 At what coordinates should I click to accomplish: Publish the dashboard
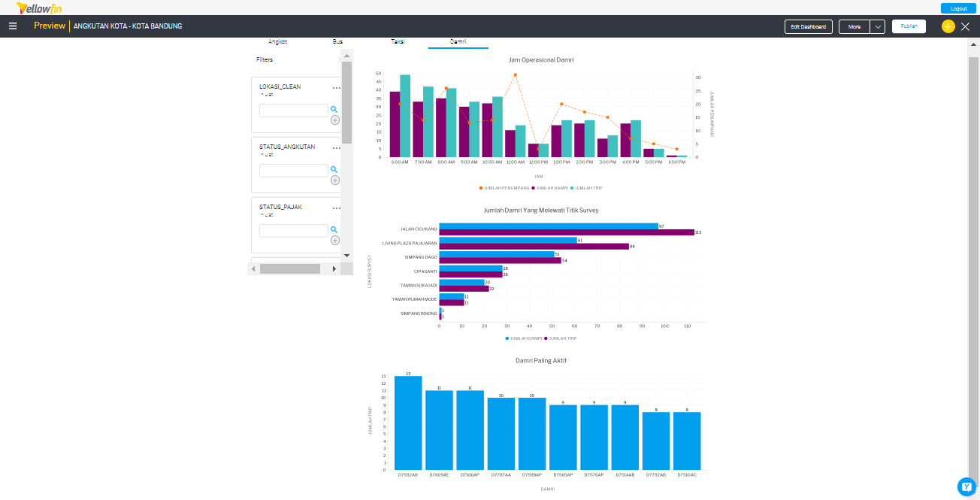[x=909, y=26]
